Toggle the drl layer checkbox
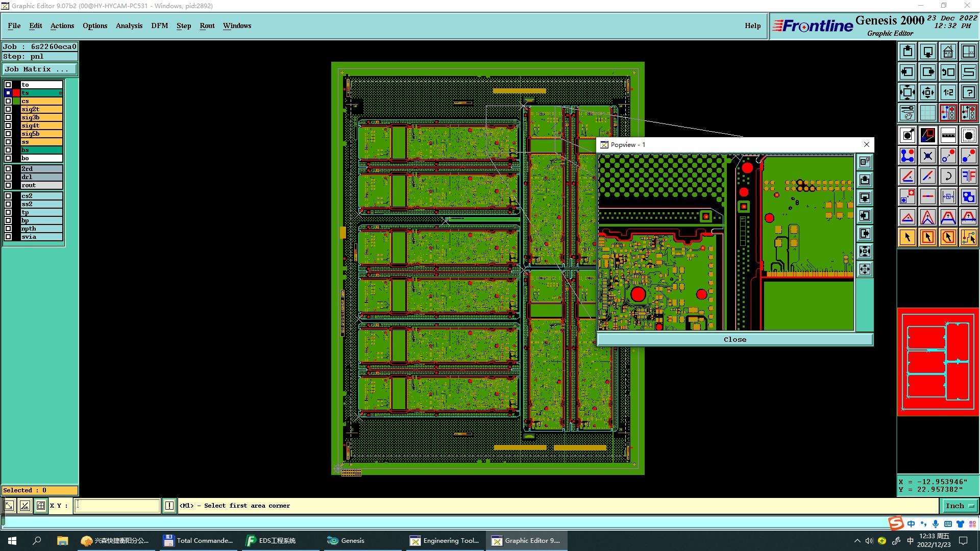The height and width of the screenshot is (551, 980). [x=8, y=177]
